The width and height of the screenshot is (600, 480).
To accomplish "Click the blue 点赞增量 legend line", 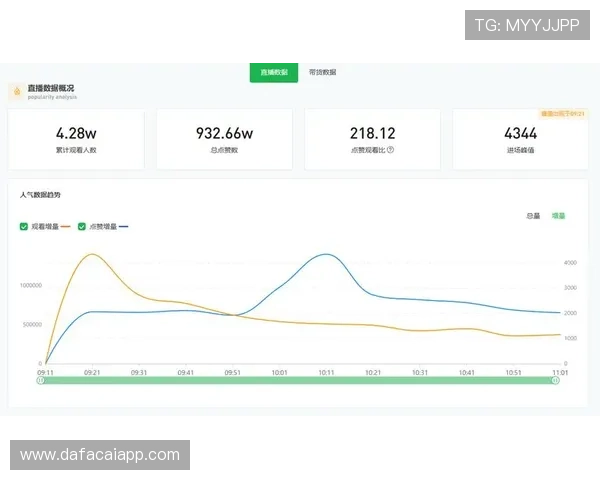I will coord(123,227).
